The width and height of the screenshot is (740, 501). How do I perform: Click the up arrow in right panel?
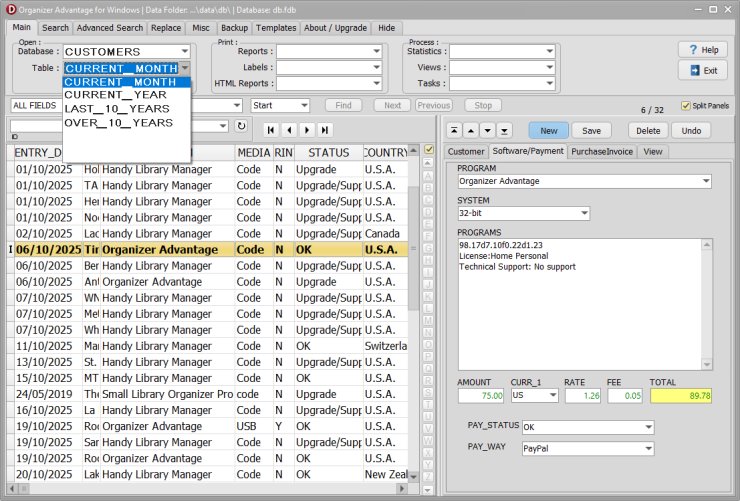[471, 131]
